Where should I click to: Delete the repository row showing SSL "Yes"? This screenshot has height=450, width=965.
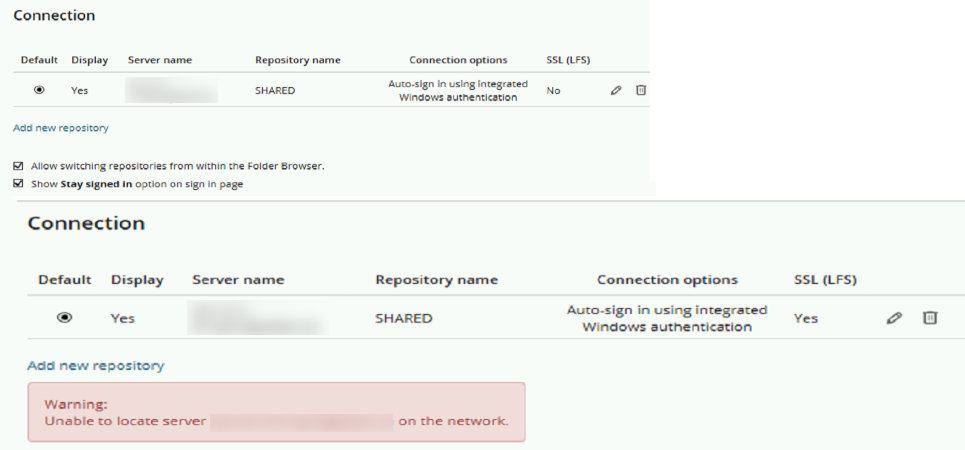point(929,318)
